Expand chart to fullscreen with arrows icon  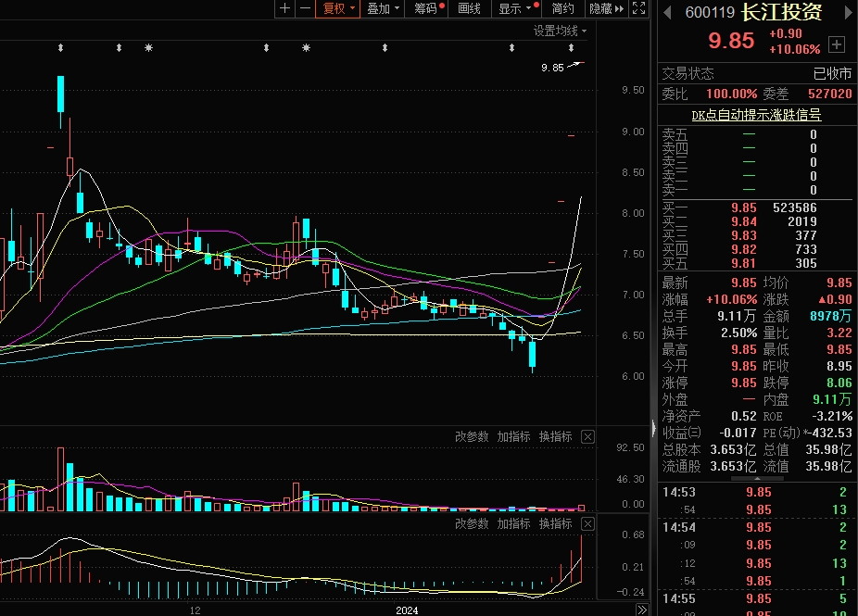pos(637,8)
